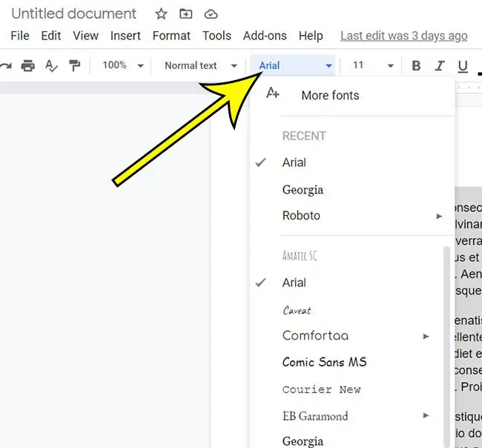Screen dimensions: 482x448
Task: Toggle Italic formatting
Action: coord(440,65)
